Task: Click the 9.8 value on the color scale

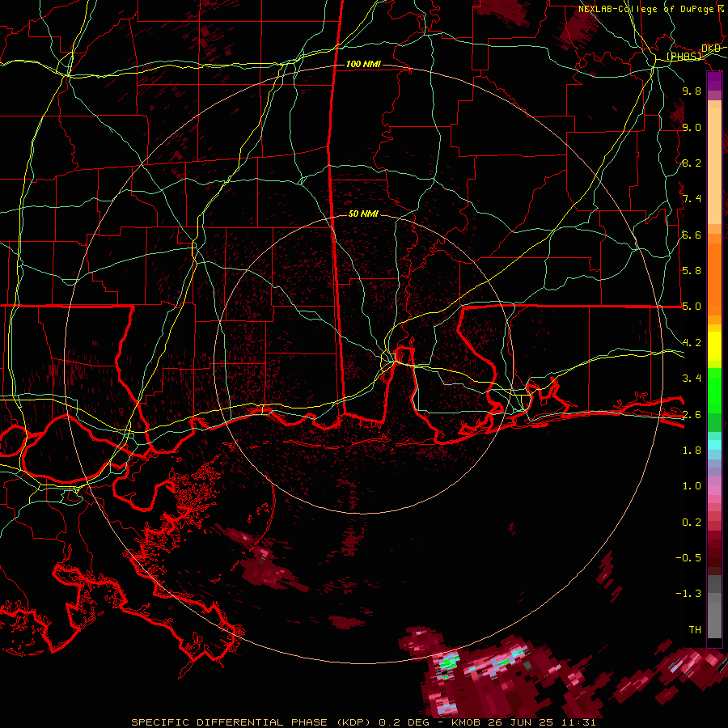Action: (692, 91)
